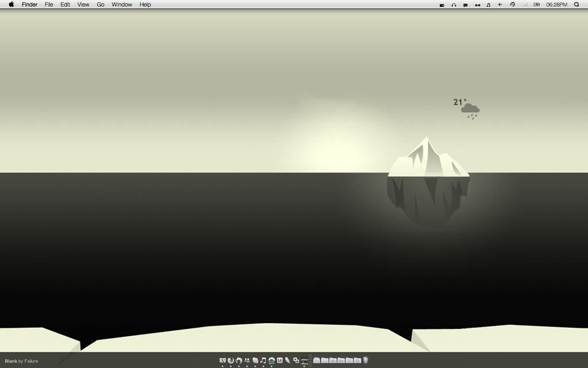
Task: Open the feather quill app in dock
Action: coord(288,361)
